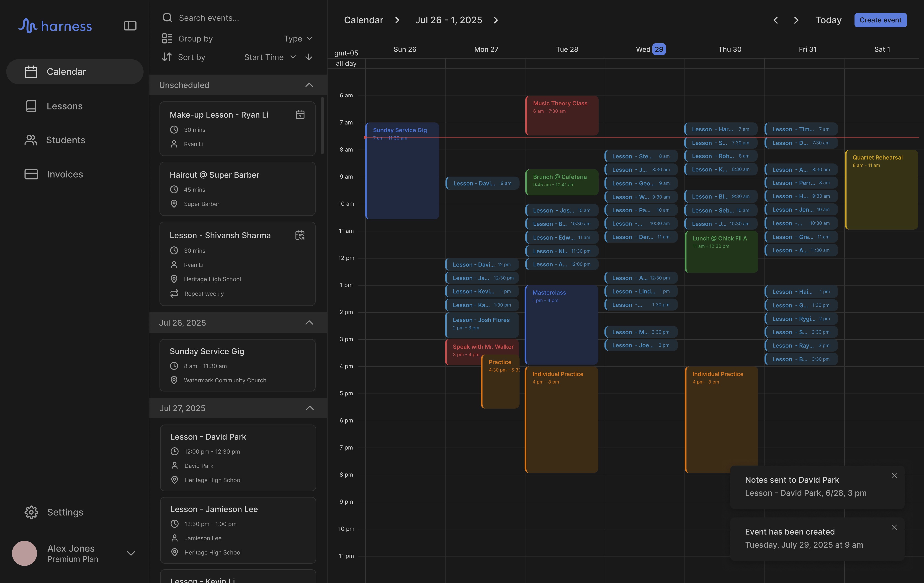
Task: Open Quartet Rehearsal event
Action: [881, 190]
